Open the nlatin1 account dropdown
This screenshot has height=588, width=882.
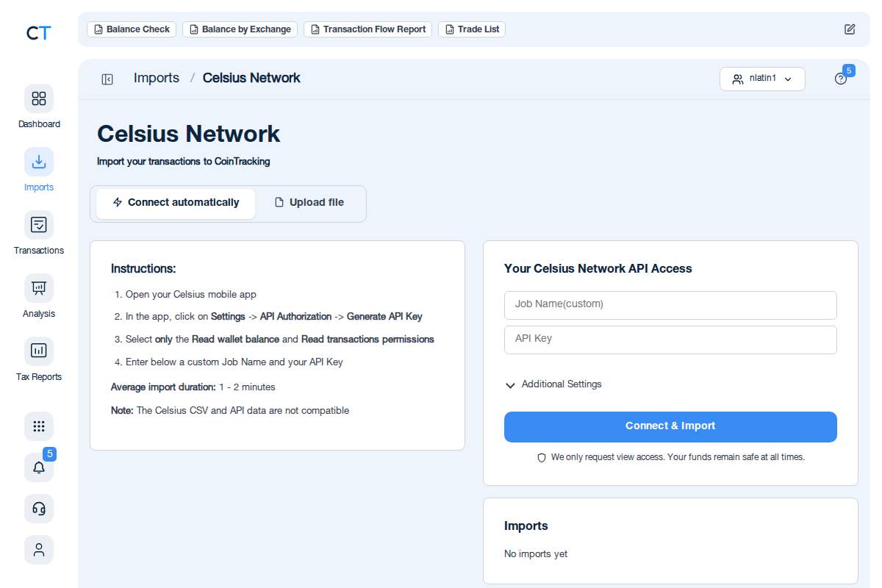tap(762, 79)
